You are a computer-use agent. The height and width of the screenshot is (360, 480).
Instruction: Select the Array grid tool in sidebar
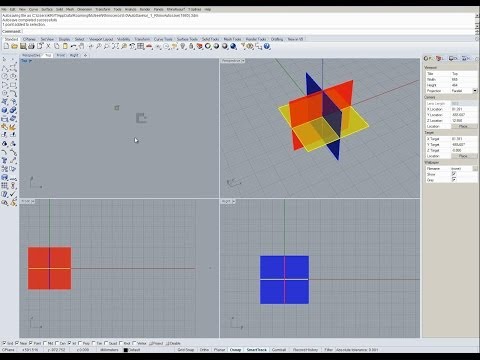[4, 185]
